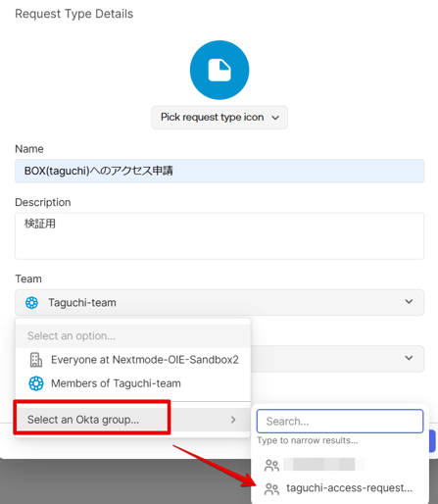Click the people icon beside the blurred group
Image resolution: width=438 pixels, height=504 pixels.
271,466
